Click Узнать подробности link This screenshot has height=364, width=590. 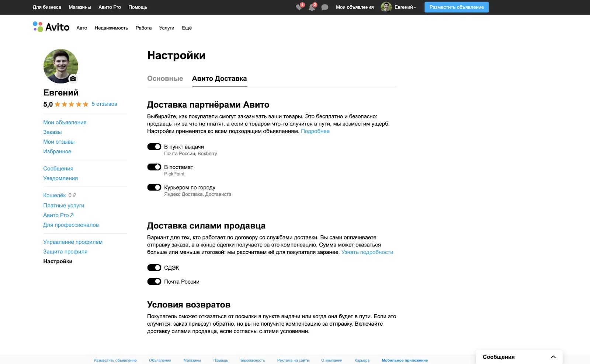[367, 252]
